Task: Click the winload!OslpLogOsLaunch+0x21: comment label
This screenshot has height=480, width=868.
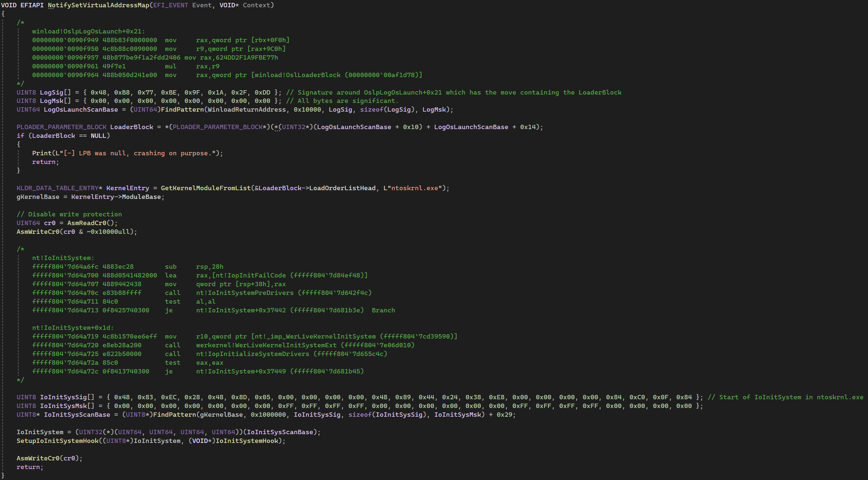Action: 88,31
